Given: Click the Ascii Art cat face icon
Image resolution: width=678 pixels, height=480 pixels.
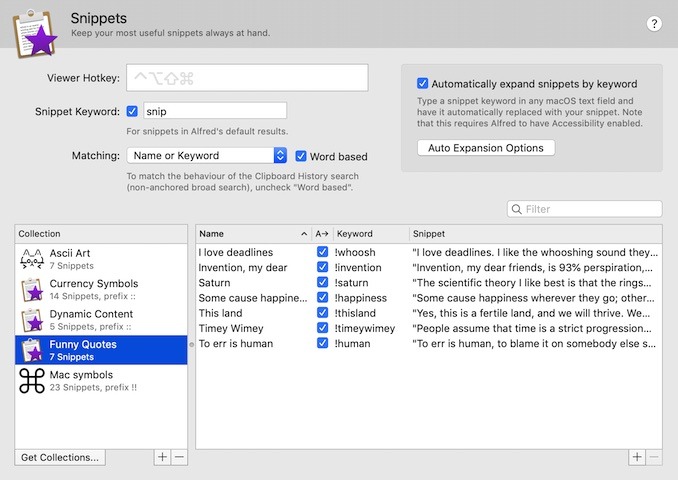Looking at the screenshot, I should coord(32,259).
